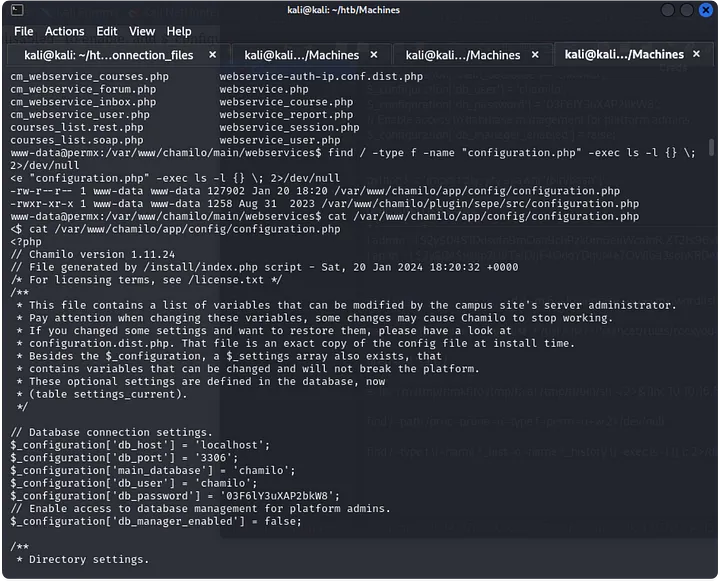
Task: Close the connection_files tab with its X
Action: 214,55
